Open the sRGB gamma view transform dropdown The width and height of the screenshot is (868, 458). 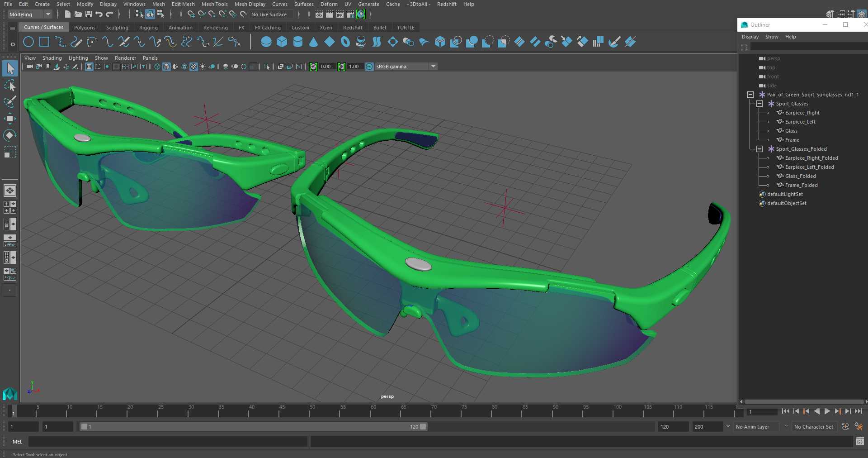click(x=406, y=67)
